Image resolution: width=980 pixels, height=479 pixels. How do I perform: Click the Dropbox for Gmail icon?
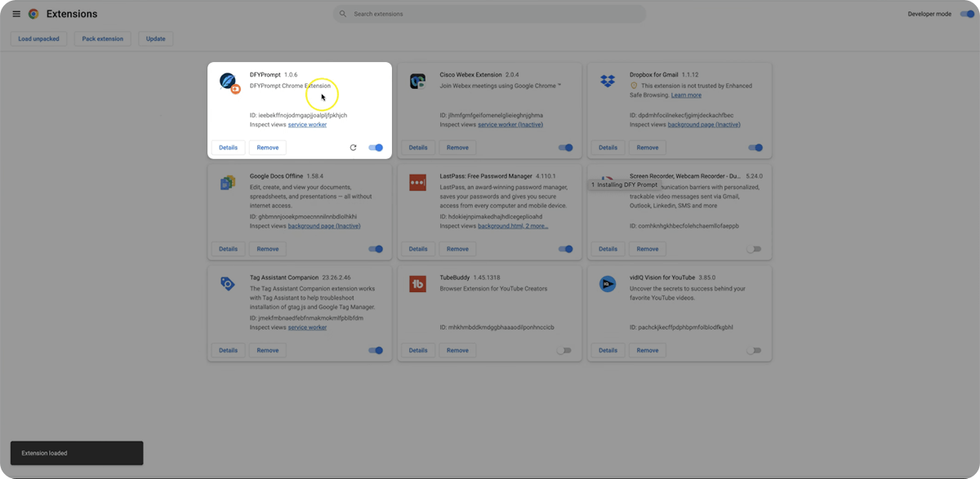[608, 81]
